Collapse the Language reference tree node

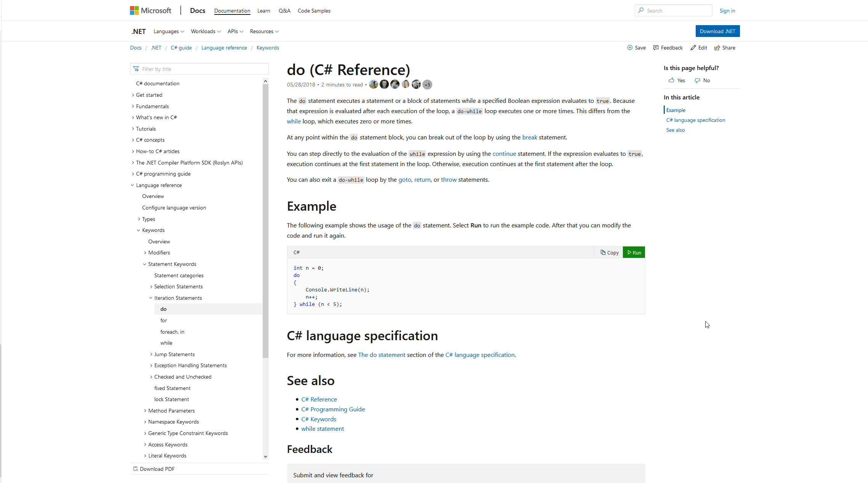(133, 185)
